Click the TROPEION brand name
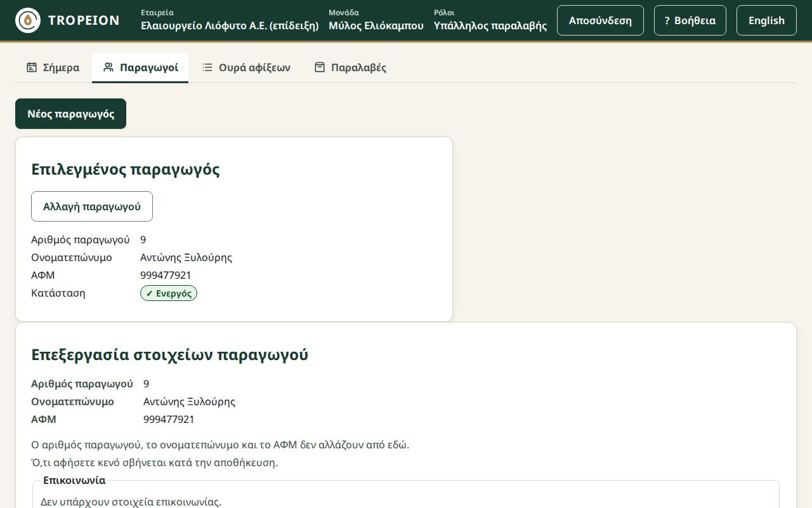 [x=84, y=20]
